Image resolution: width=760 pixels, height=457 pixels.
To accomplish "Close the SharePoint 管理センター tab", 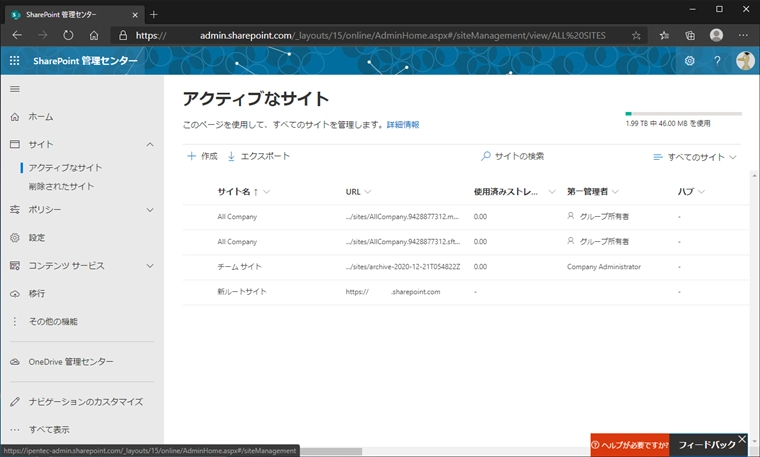I will pos(135,15).
